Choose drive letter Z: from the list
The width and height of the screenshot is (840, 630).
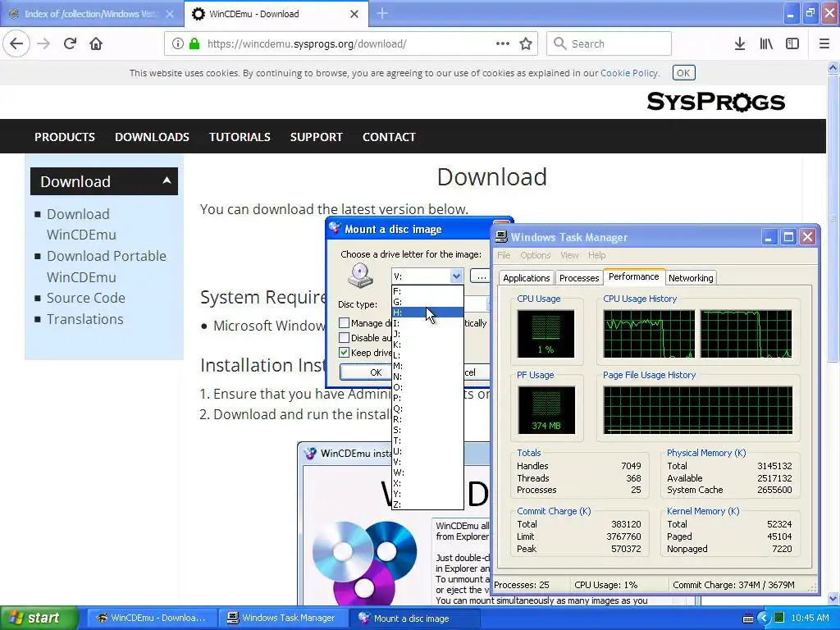tap(427, 504)
